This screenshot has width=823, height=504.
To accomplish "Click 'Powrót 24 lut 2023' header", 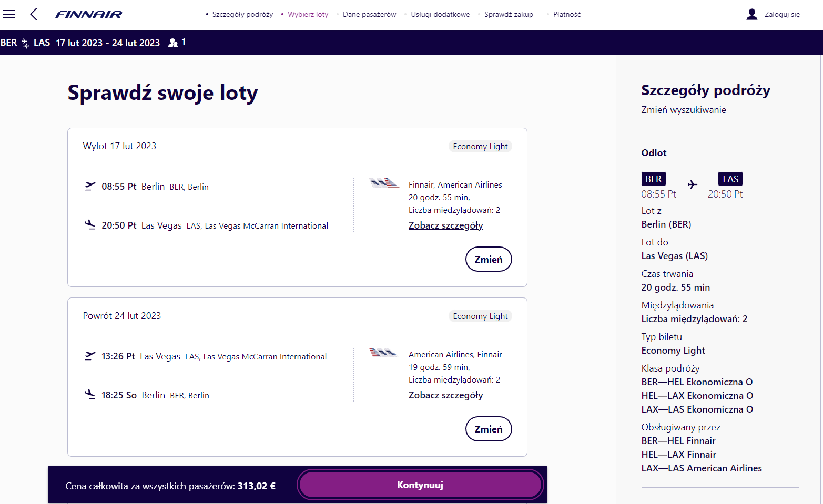I will point(122,316).
